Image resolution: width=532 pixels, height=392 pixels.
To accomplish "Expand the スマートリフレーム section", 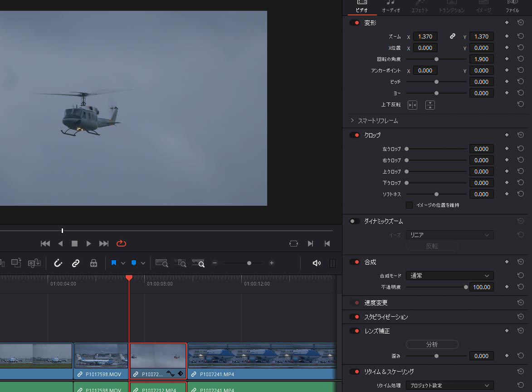I will [352, 121].
